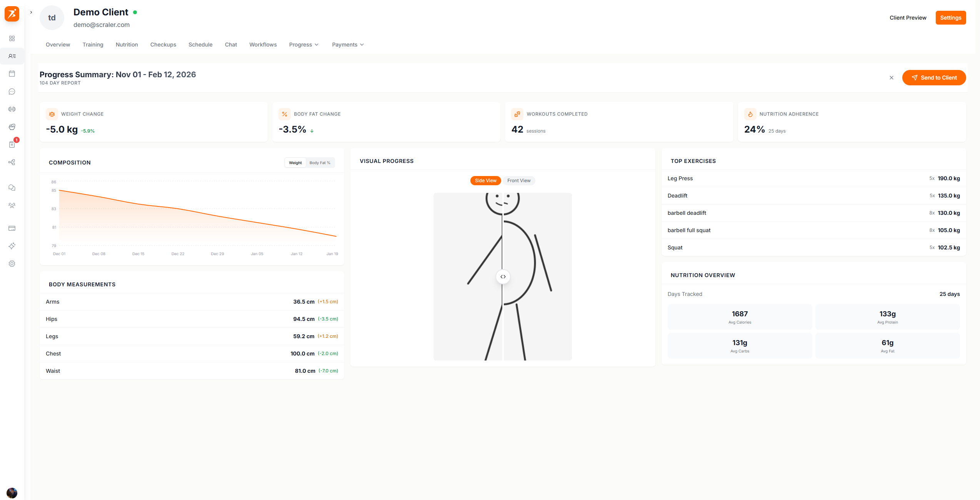
Task: Select the payment card icon in sidebar
Action: [x=12, y=228]
